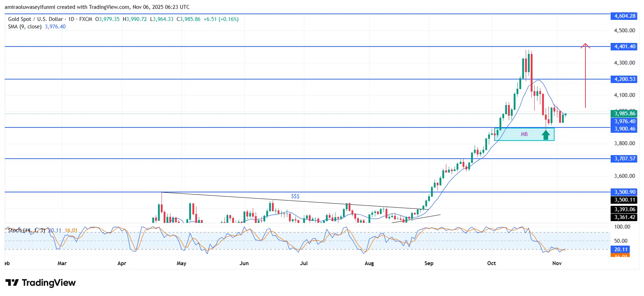Click the green up arrow in MB box
The height and width of the screenshot is (296, 644).
546,135
